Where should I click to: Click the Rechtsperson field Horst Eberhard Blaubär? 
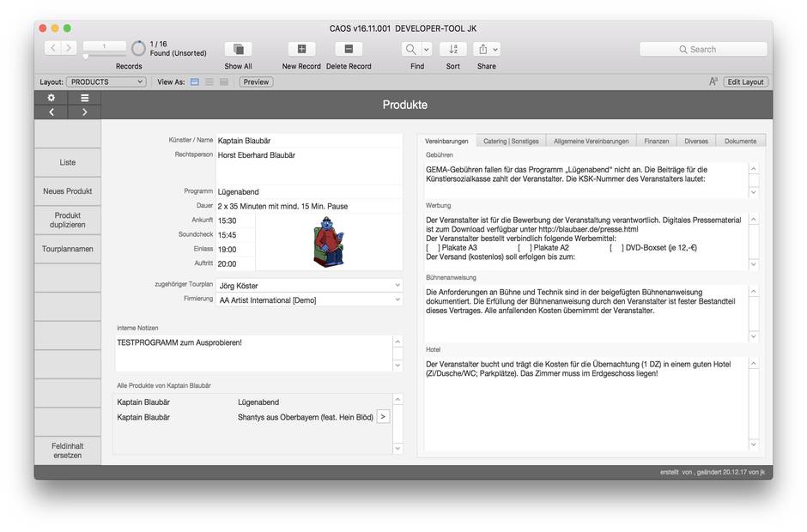[309, 166]
